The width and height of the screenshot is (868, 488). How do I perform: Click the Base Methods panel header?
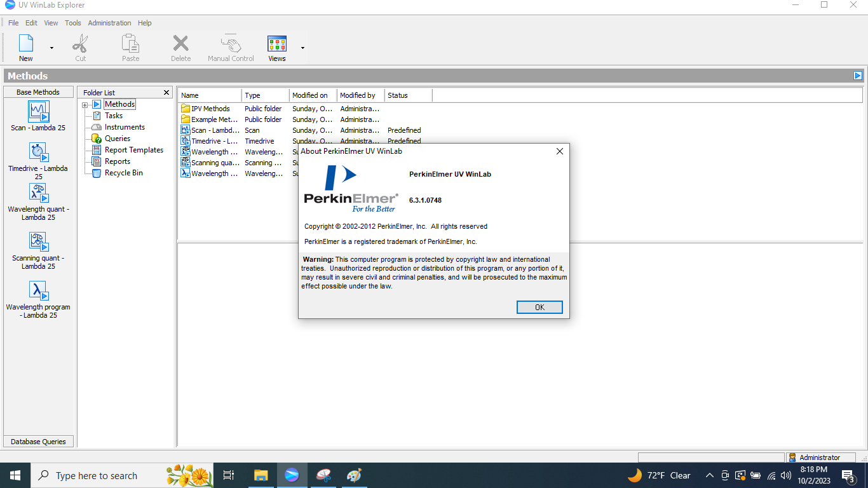click(x=38, y=92)
